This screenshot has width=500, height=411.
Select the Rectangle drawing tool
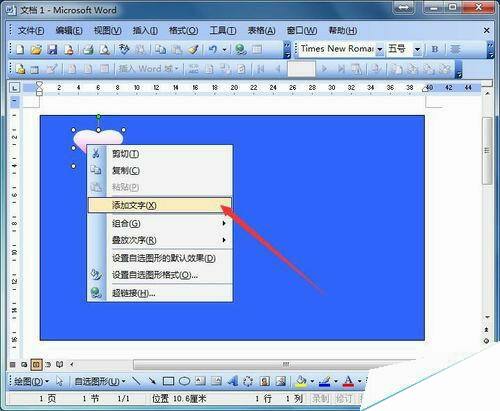[168, 381]
